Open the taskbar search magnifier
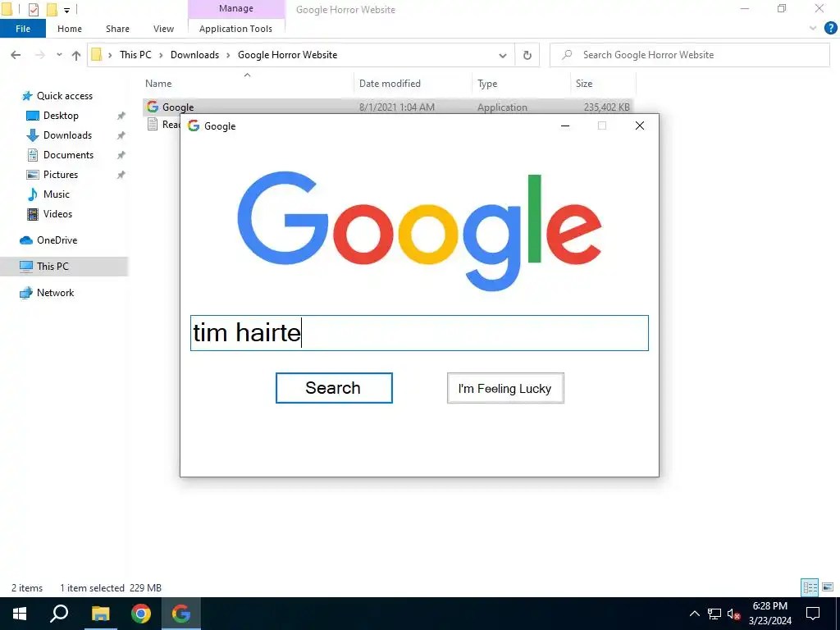Viewport: 840px width, 630px height. [59, 614]
